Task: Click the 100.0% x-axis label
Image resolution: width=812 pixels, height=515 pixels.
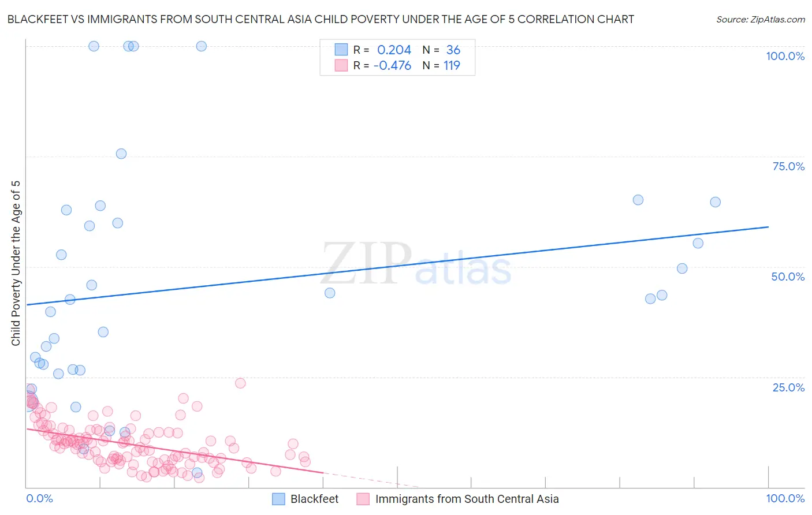Action: click(785, 499)
